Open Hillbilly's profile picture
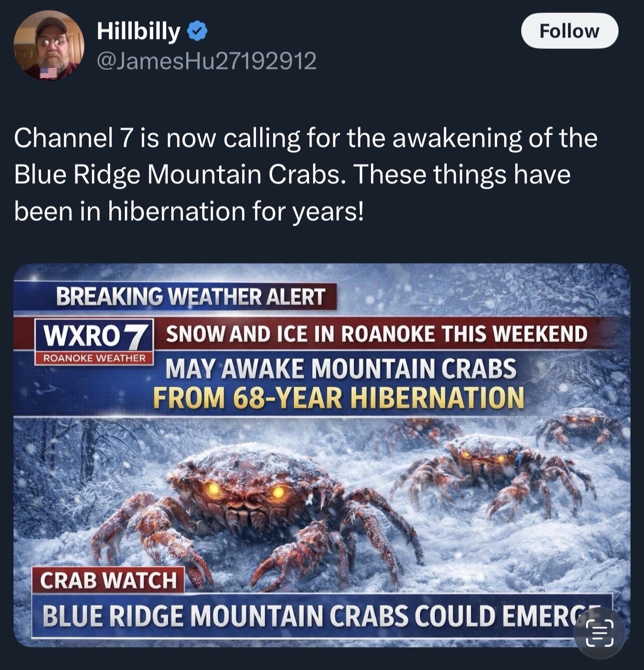644x670 pixels. (48, 45)
